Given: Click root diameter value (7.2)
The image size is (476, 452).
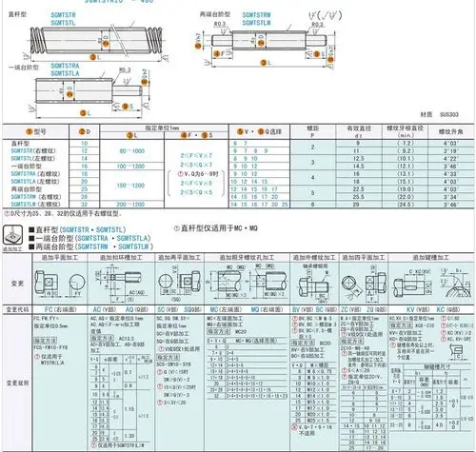Looking at the screenshot, I should pyautogui.click(x=406, y=144).
